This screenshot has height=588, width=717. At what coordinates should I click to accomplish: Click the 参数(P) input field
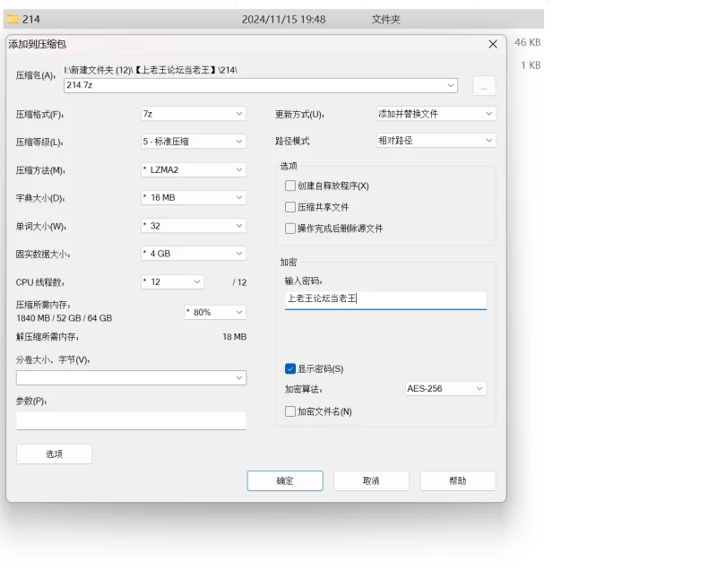click(x=131, y=420)
